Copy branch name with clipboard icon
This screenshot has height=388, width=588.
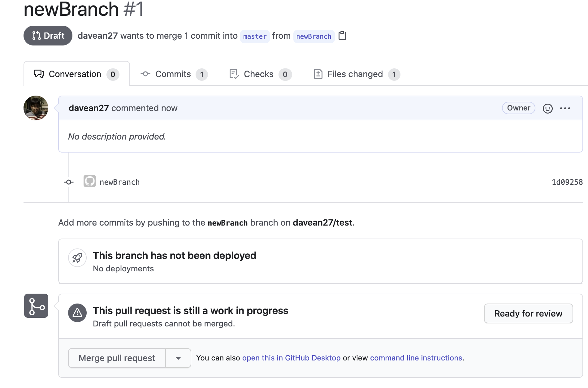tap(342, 36)
